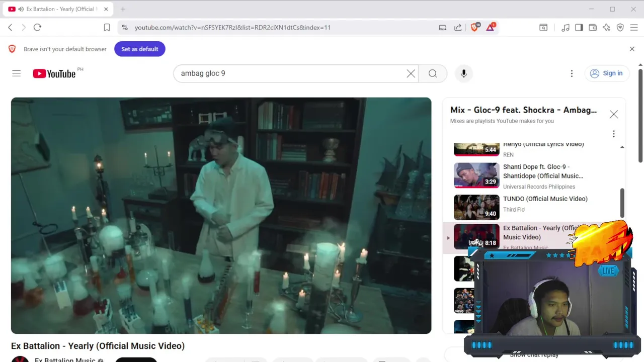Open Brave playlist music note icon

[566, 28]
